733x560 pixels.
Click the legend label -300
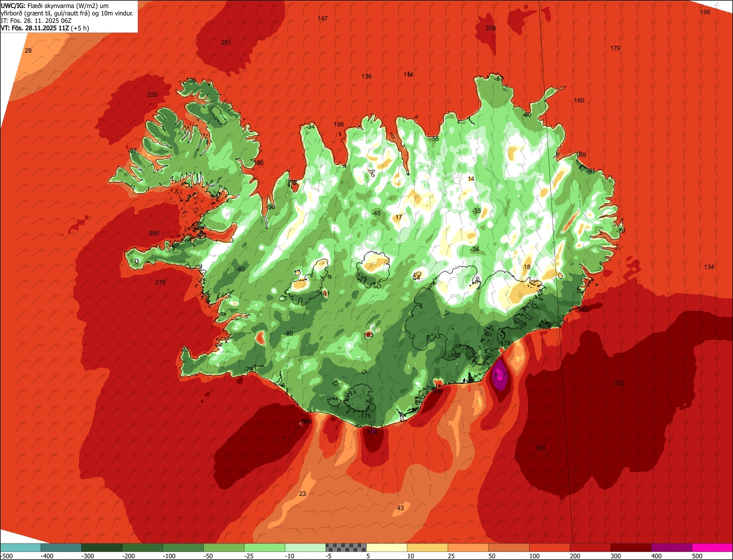point(88,556)
